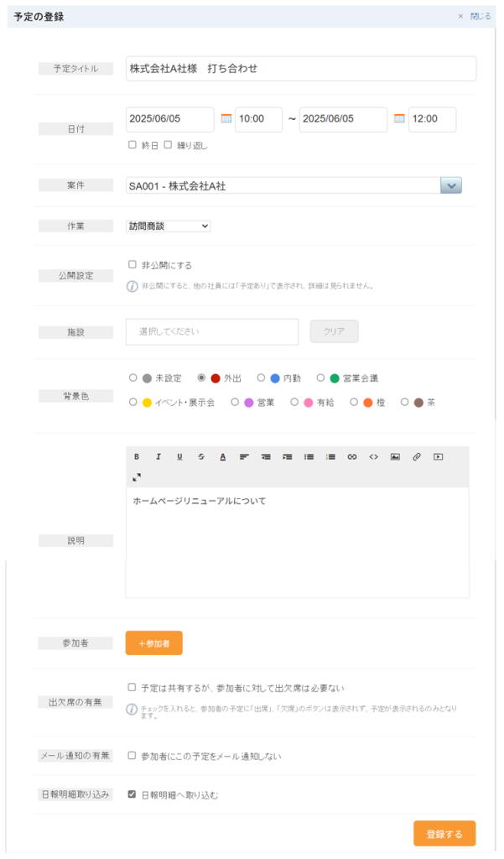Toggle underline in the editor toolbar
This screenshot has height=859, width=504.
(179, 456)
